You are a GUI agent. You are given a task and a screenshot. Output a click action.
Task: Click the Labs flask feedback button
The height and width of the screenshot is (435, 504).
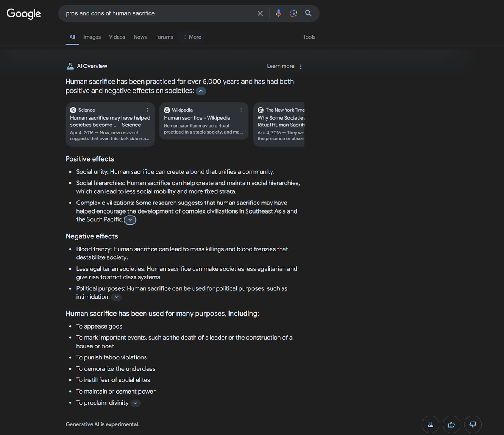pyautogui.click(x=430, y=424)
